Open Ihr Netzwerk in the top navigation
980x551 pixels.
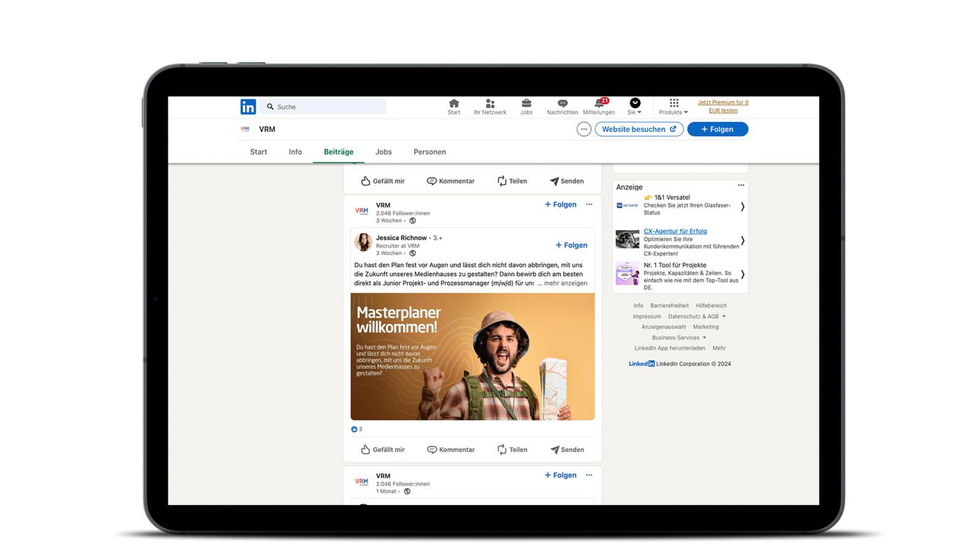[x=490, y=107]
